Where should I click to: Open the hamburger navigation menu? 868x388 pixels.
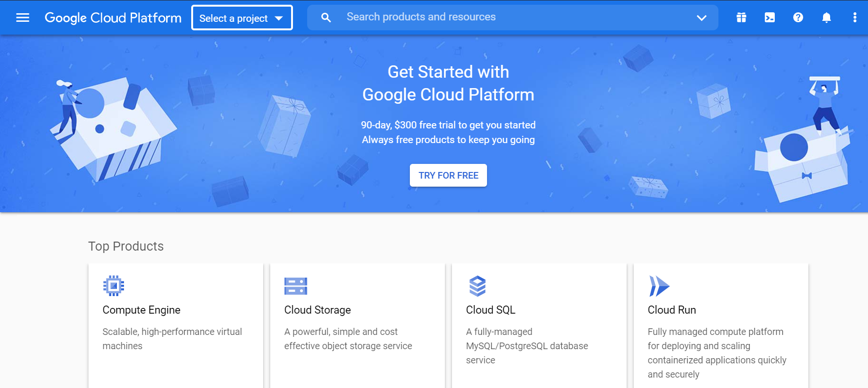(23, 18)
